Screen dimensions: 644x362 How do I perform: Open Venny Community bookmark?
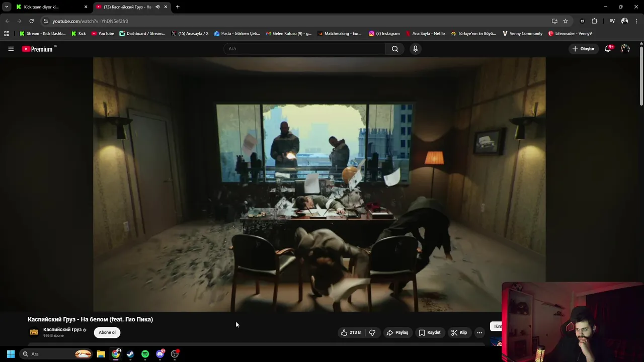(x=522, y=34)
